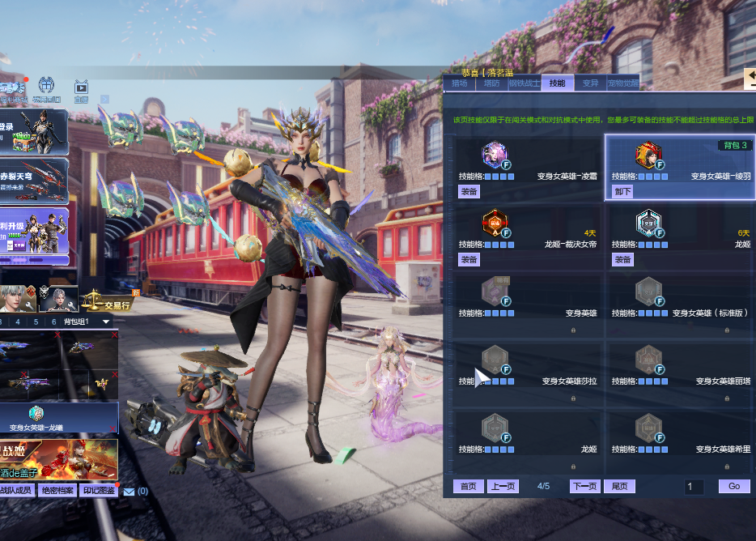
Task: Switch to the 钢铁战士 tab
Action: (524, 83)
